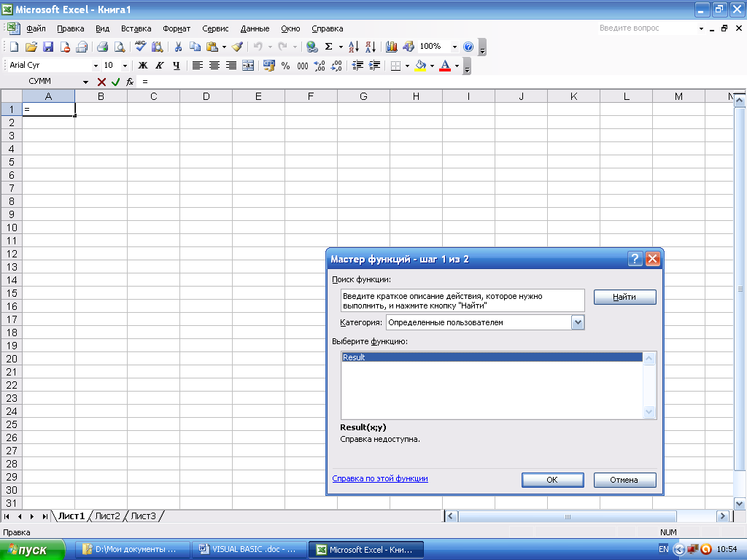Cancel the formula entry with red X
The height and width of the screenshot is (560, 747).
[101, 82]
